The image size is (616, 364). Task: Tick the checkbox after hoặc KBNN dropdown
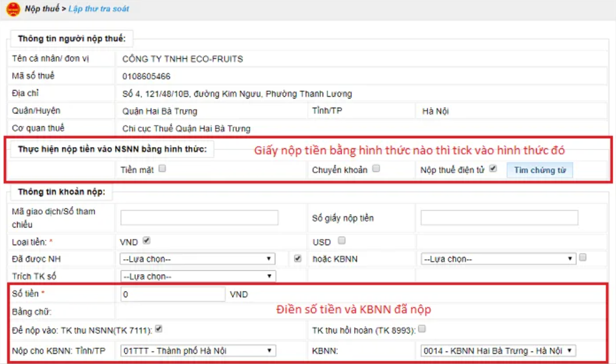pyautogui.click(x=583, y=258)
